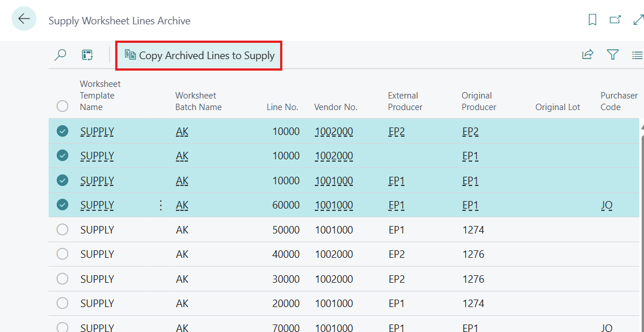The height and width of the screenshot is (332, 644).
Task: Open vendor 1002000 link in first row
Action: pos(334,132)
